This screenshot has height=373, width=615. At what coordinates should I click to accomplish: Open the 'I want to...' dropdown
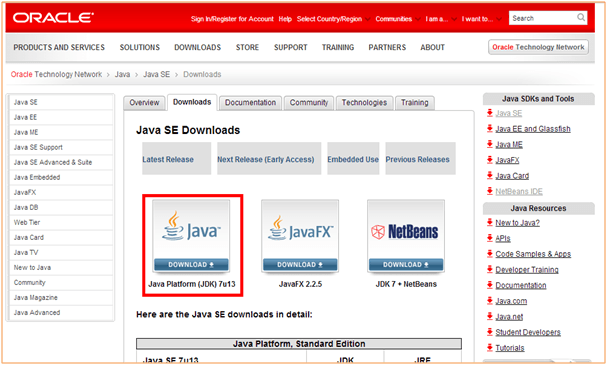pyautogui.click(x=481, y=19)
